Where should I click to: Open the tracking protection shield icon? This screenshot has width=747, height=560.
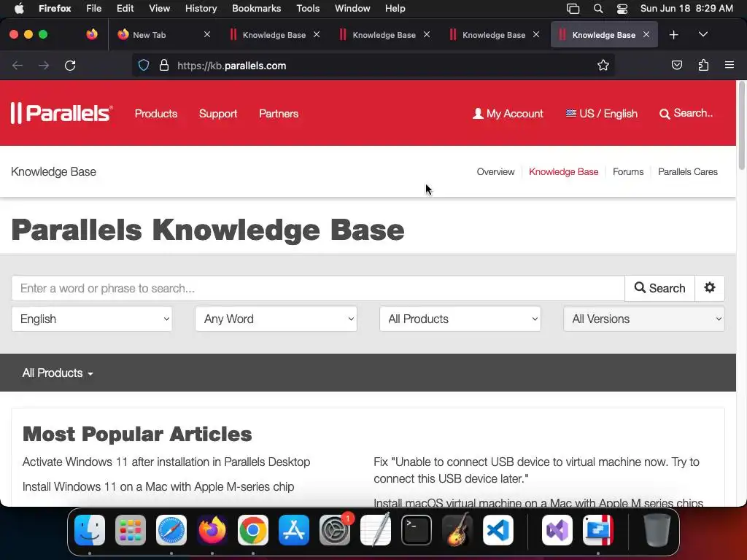pyautogui.click(x=144, y=66)
